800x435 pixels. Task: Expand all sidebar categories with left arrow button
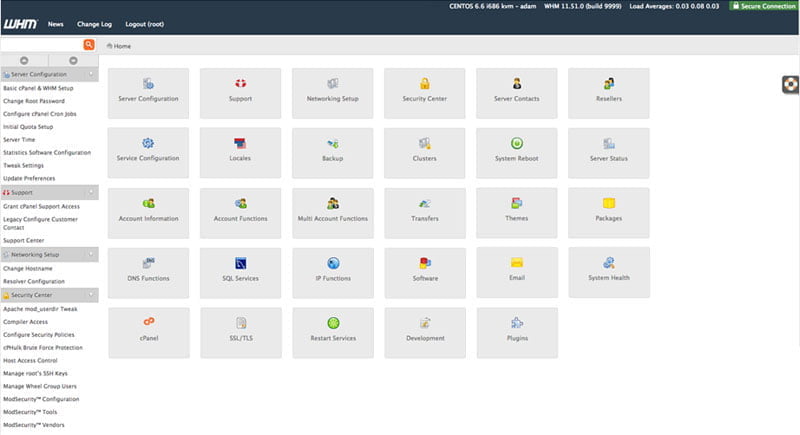(25, 60)
